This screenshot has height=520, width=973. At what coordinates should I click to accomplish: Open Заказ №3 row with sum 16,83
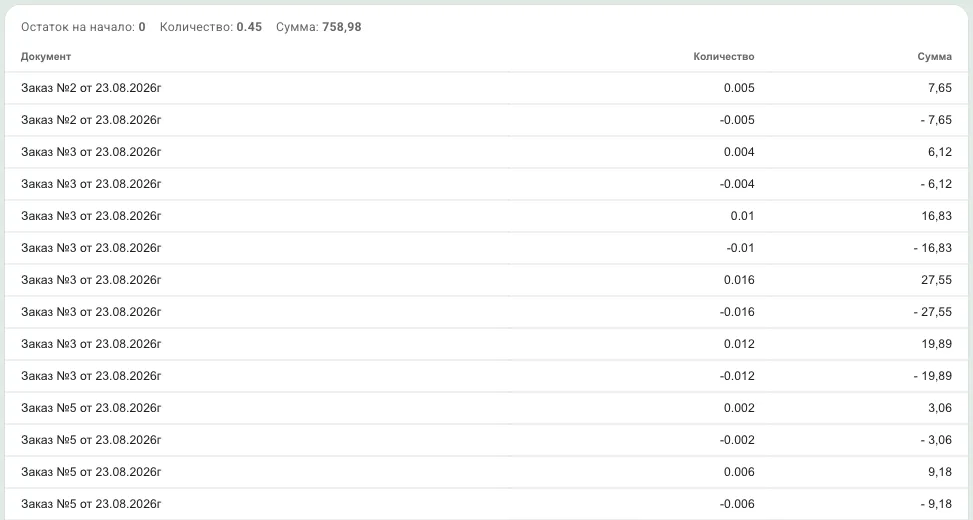click(x=486, y=216)
